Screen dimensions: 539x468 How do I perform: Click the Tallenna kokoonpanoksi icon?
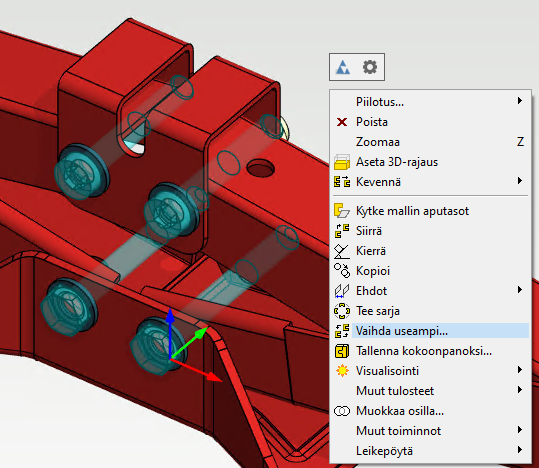coord(342,351)
